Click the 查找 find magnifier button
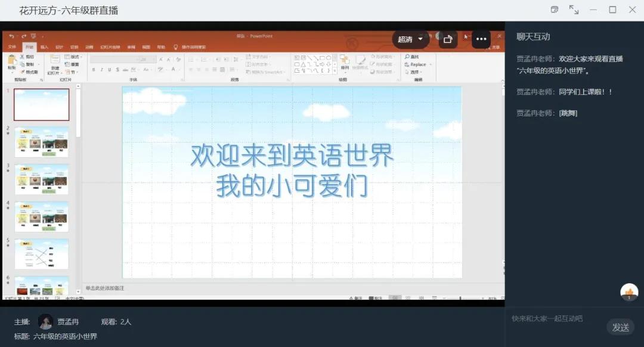The height and width of the screenshot is (347, 644). point(412,57)
